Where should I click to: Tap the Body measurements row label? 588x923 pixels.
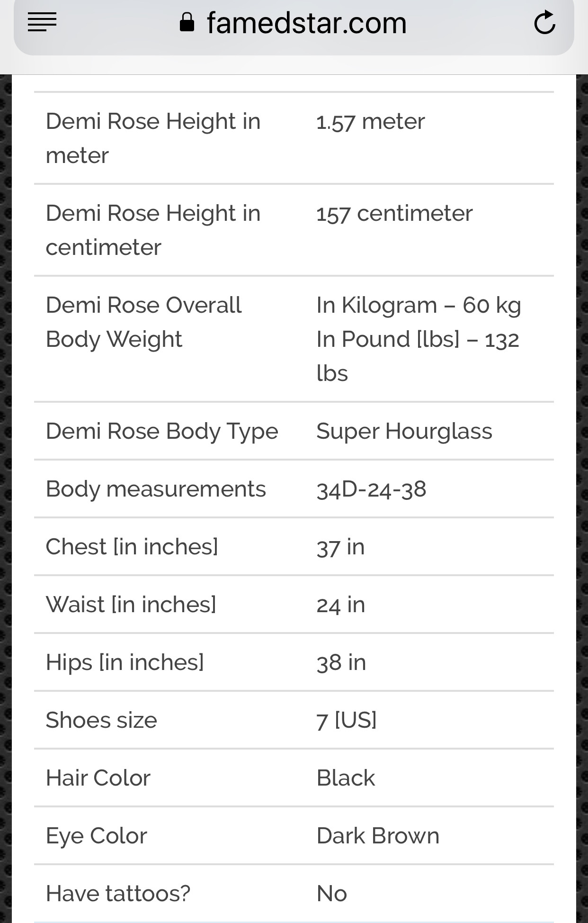pos(156,489)
